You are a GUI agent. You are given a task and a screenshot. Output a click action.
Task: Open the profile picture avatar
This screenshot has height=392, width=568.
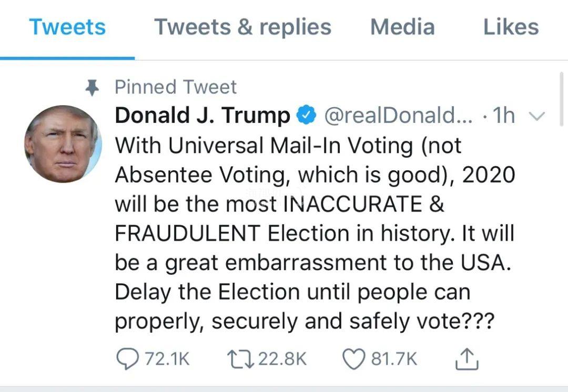63,143
